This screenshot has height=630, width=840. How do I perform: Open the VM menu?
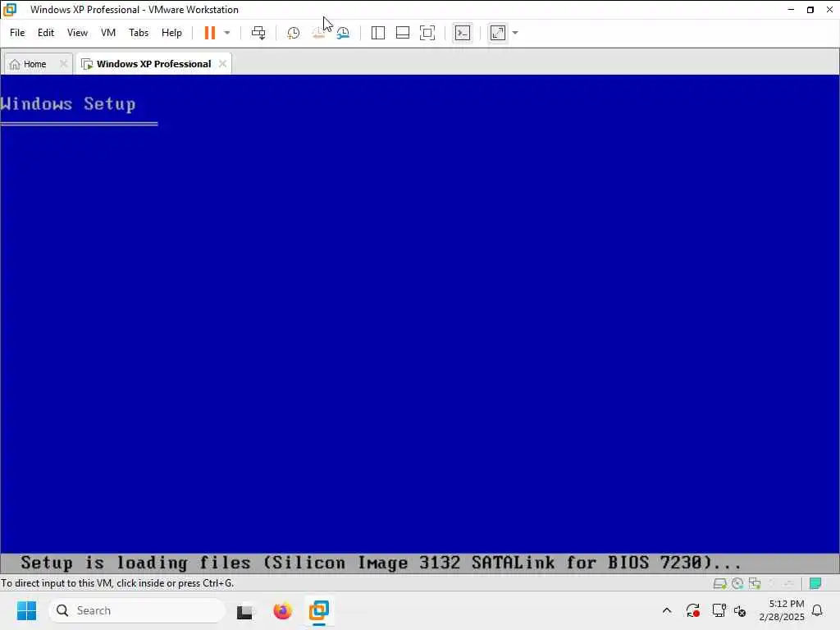[108, 33]
